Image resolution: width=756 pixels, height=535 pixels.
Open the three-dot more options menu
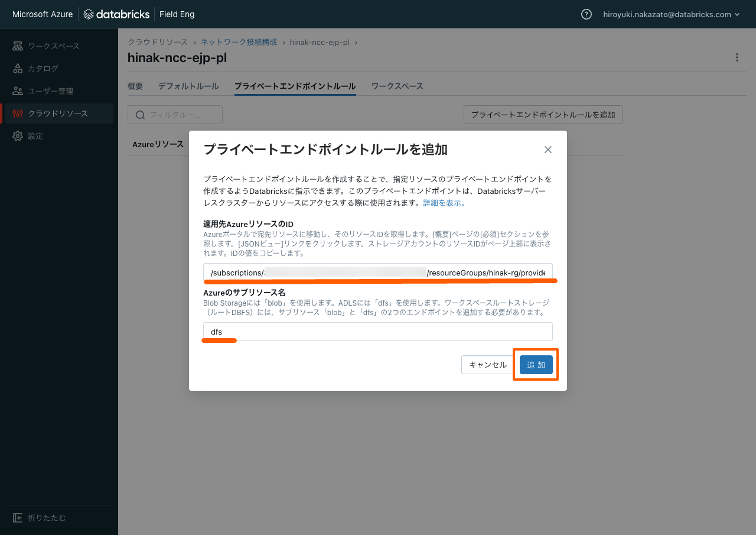coord(737,57)
